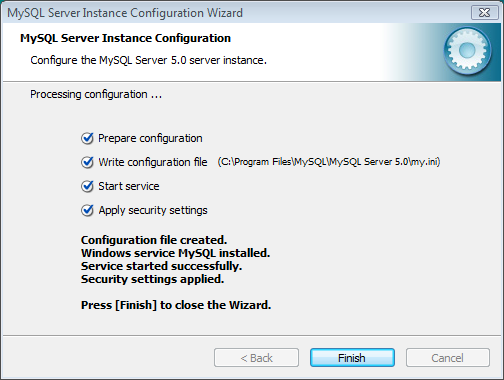Click 'Security settings applied.' message
This screenshot has width=504, height=380.
coord(152,279)
